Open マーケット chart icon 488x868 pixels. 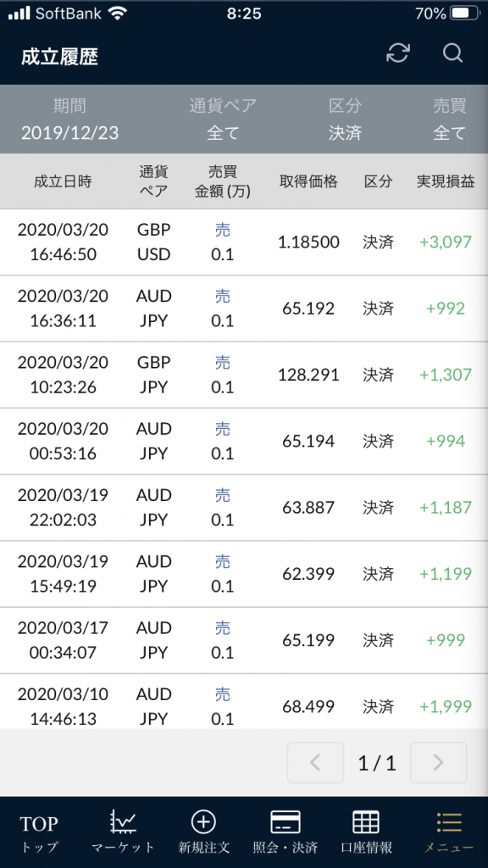123,822
